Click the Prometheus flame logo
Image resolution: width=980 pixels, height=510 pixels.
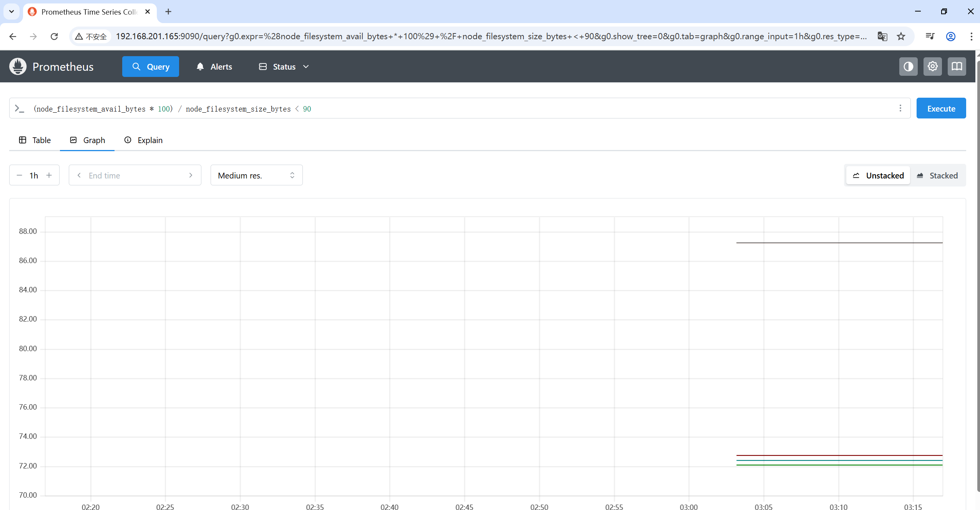click(18, 67)
